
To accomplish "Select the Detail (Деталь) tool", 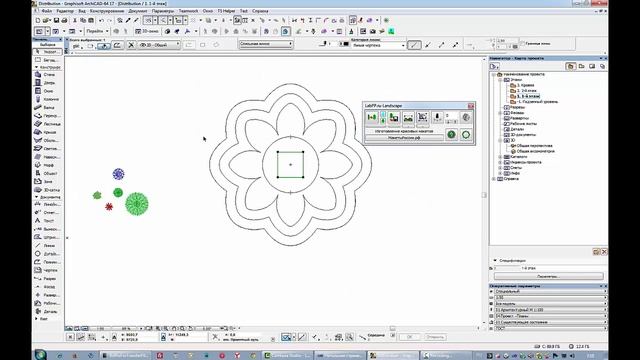I will (47, 311).
